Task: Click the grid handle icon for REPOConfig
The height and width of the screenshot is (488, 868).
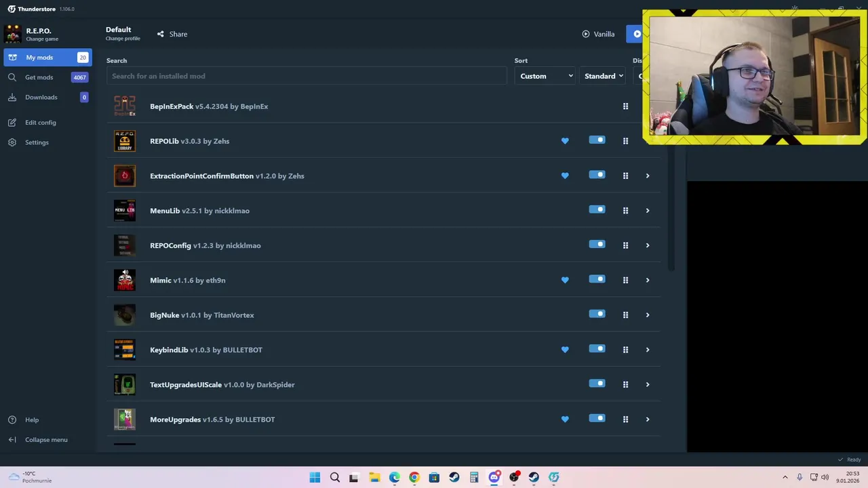Action: click(625, 245)
